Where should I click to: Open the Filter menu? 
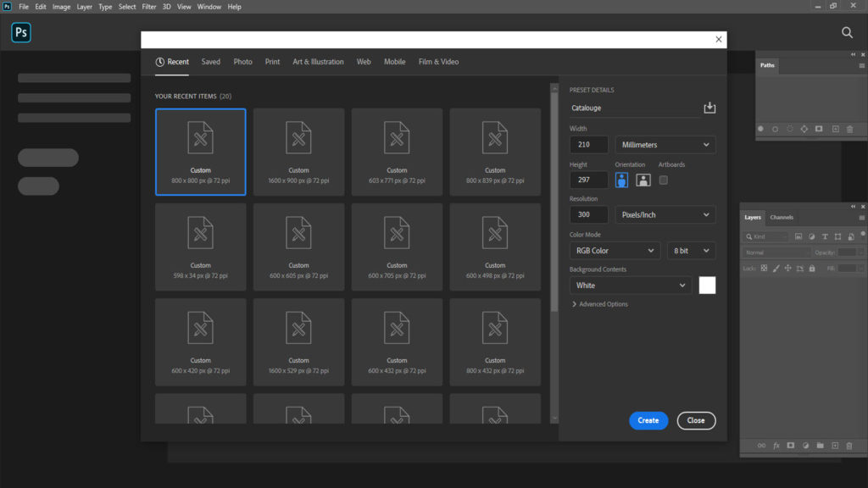149,7
